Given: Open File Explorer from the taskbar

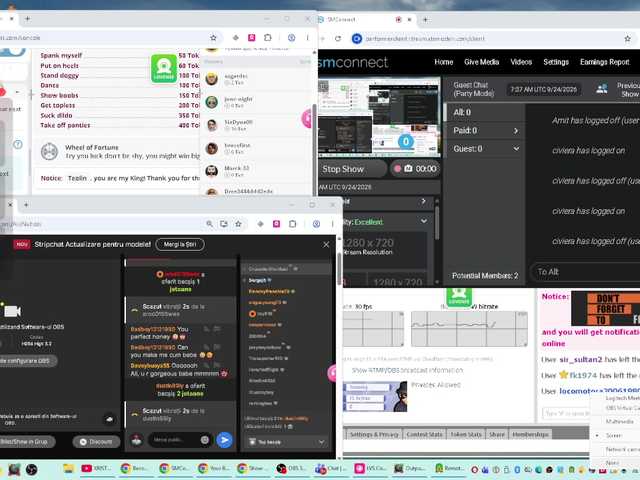Looking at the screenshot, I should 68,469.
